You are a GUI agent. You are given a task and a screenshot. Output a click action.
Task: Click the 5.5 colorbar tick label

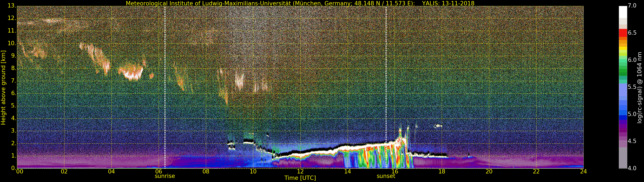click(x=632, y=87)
